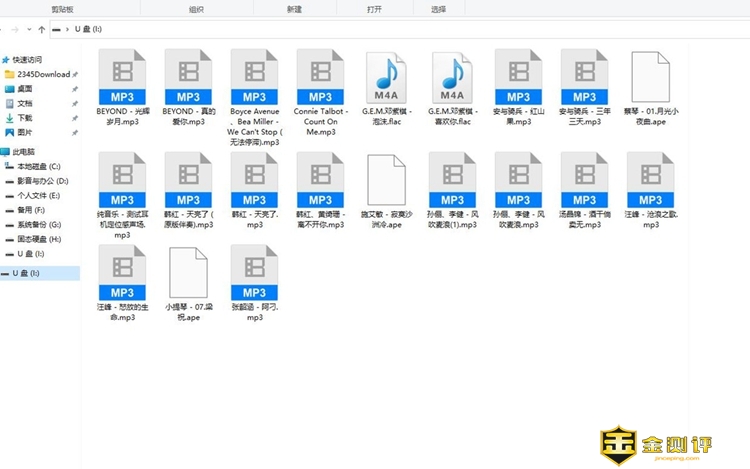Open the 下载 quick access folder
The image size is (750, 469).
click(x=24, y=117)
